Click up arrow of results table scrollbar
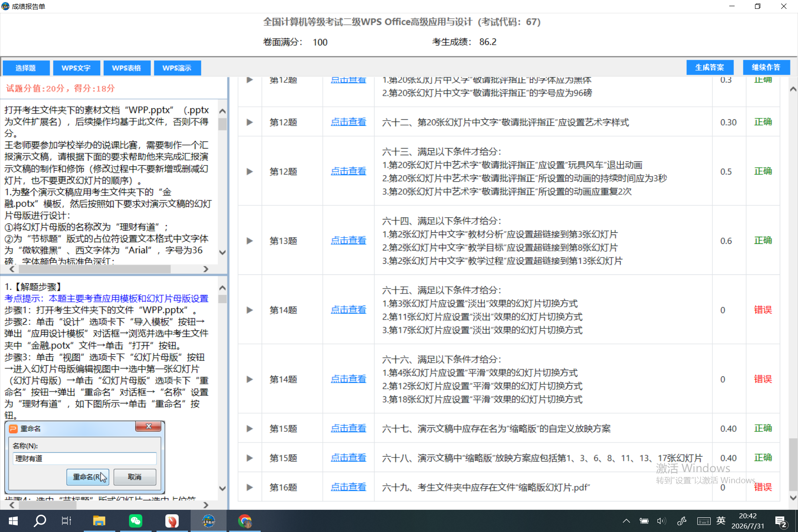 coord(793,89)
